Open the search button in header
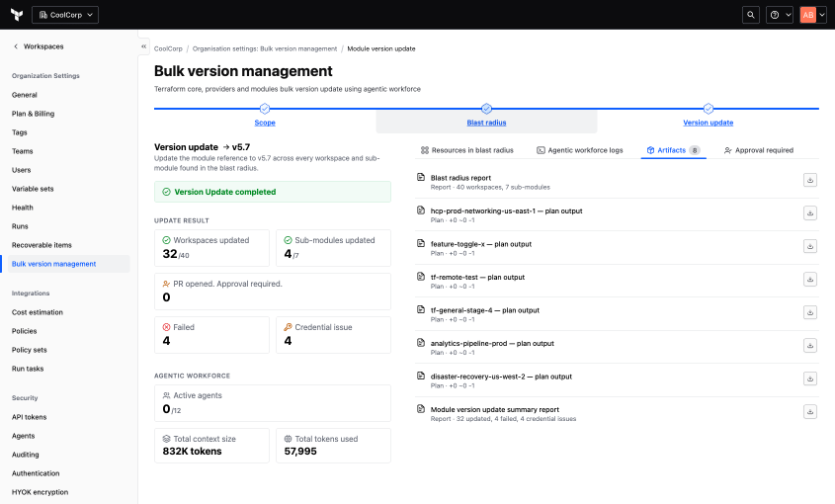The width and height of the screenshot is (835, 504). tap(751, 15)
